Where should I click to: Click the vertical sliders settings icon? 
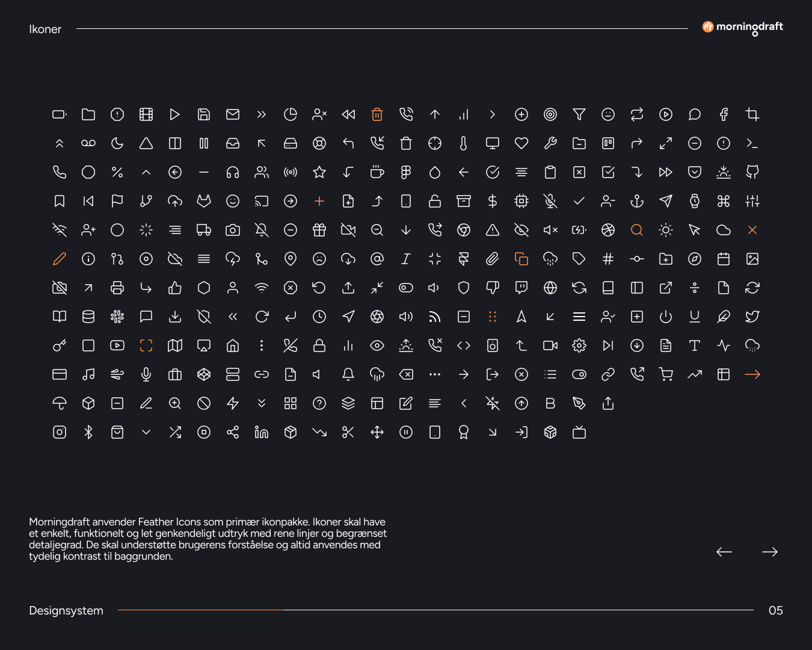(x=752, y=201)
